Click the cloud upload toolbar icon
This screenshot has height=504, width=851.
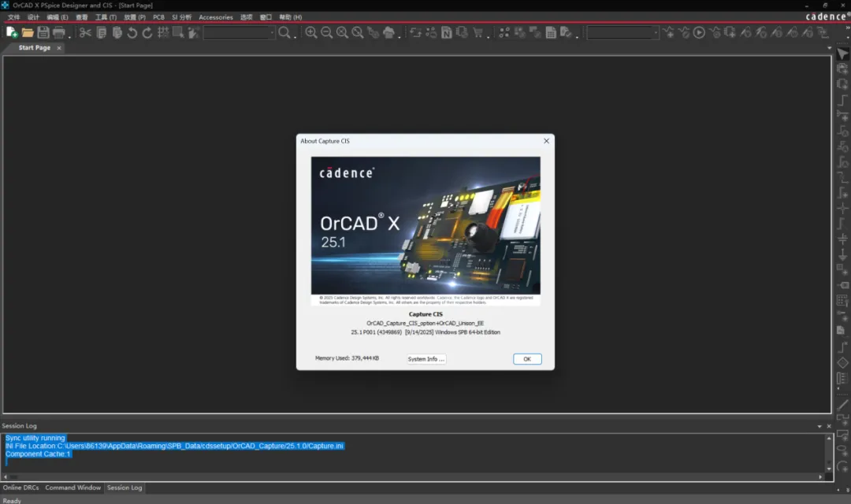pyautogui.click(x=388, y=32)
